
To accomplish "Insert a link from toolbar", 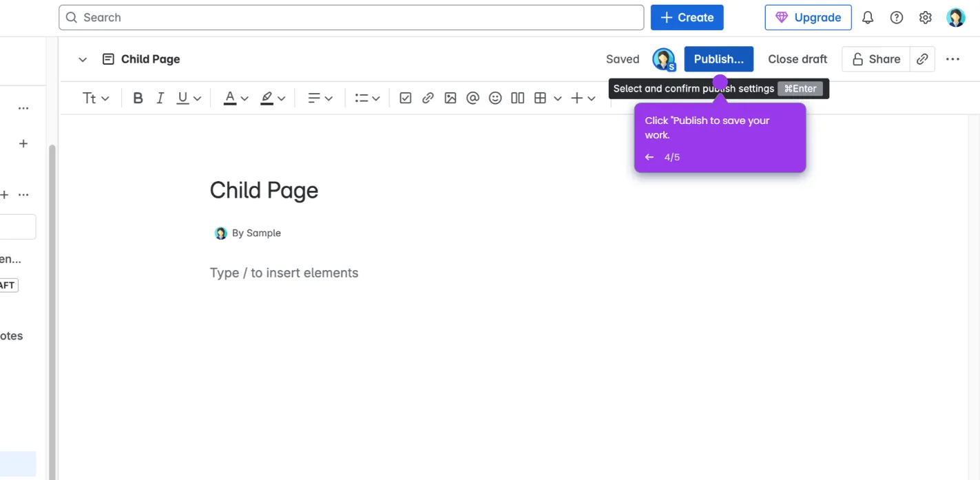I will [x=428, y=98].
